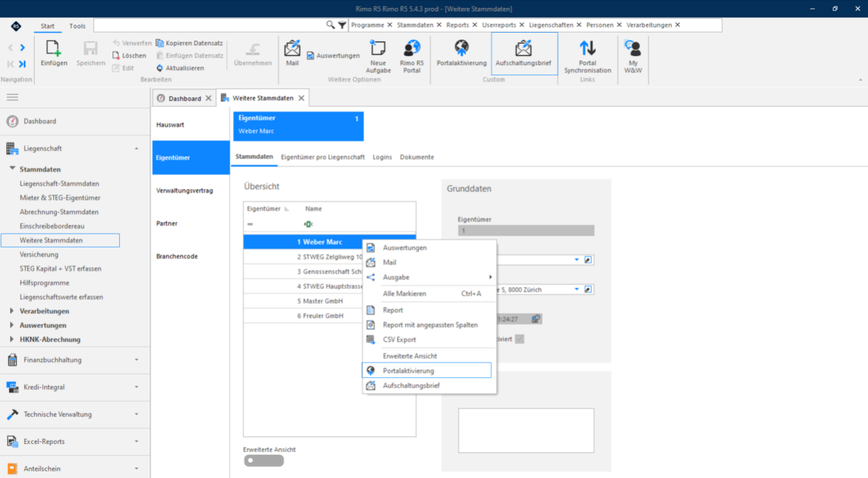Image resolution: width=868 pixels, height=478 pixels.
Task: Click the Rimo R5 application logo
Action: pos(16,26)
